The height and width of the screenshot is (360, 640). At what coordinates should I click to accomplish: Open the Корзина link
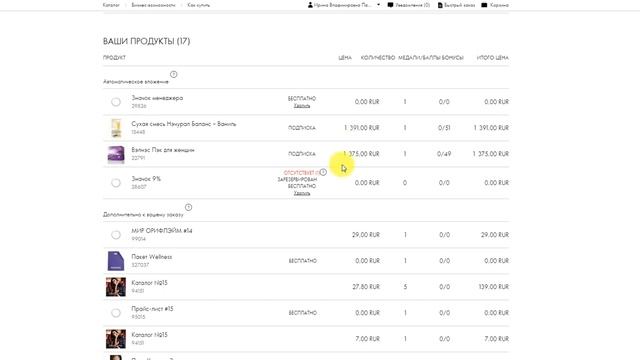(x=499, y=5)
